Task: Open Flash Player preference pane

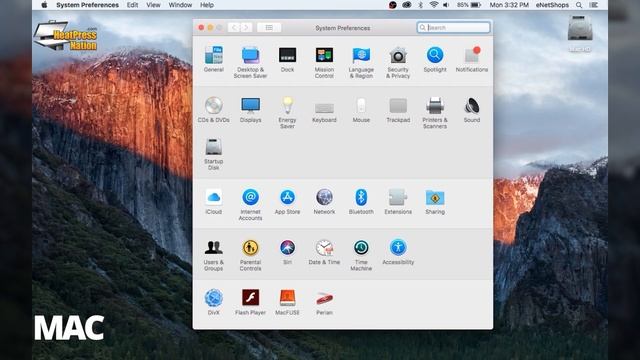Action: point(250,302)
